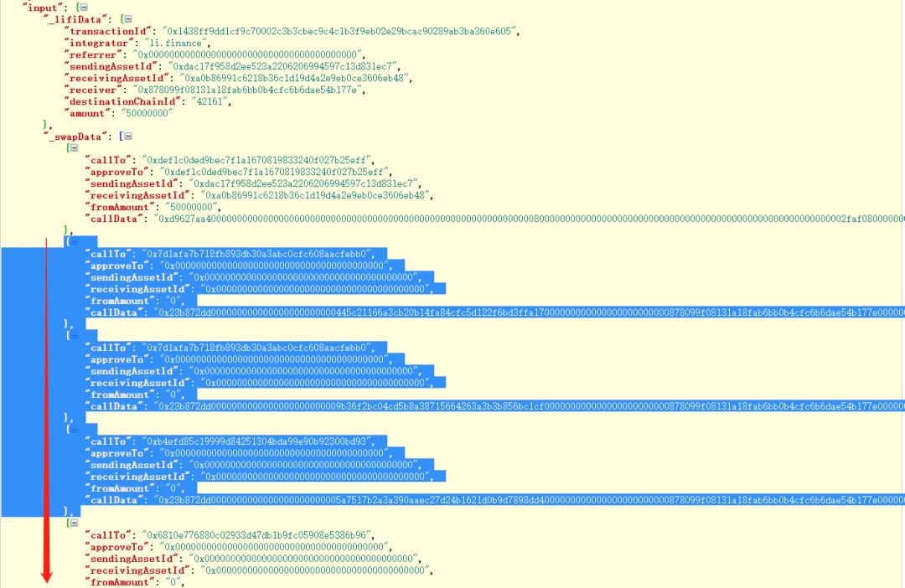Select the transactionId value starting 0x1438ff9dd1cf
The height and width of the screenshot is (588, 905).
[339, 31]
